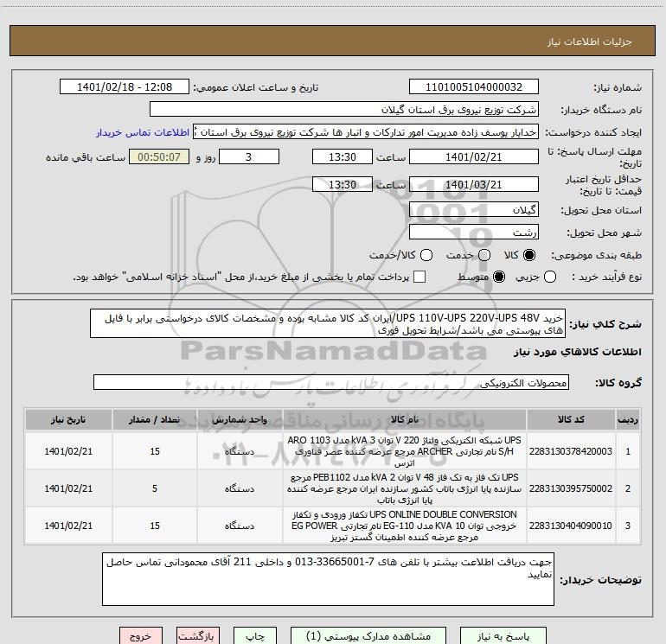Click the گروه کالا field محصولات الکترونیکی
Image resolution: width=666 pixels, height=644 pixels.
tap(331, 382)
